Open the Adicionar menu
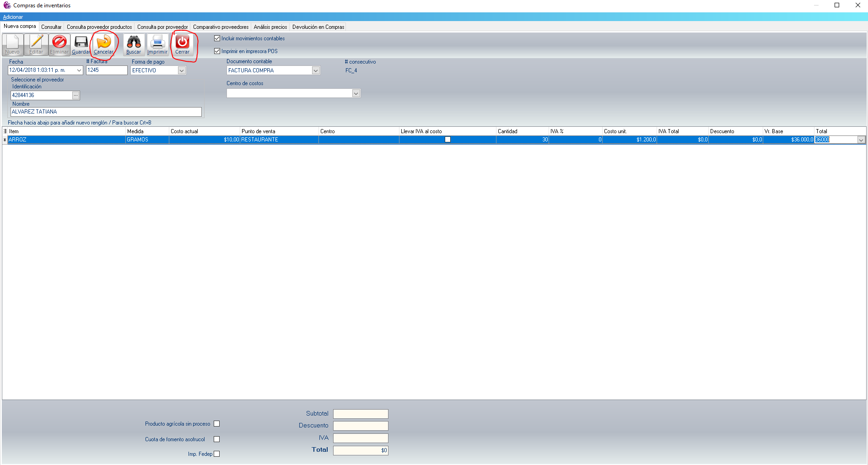868x465 pixels. click(x=13, y=17)
